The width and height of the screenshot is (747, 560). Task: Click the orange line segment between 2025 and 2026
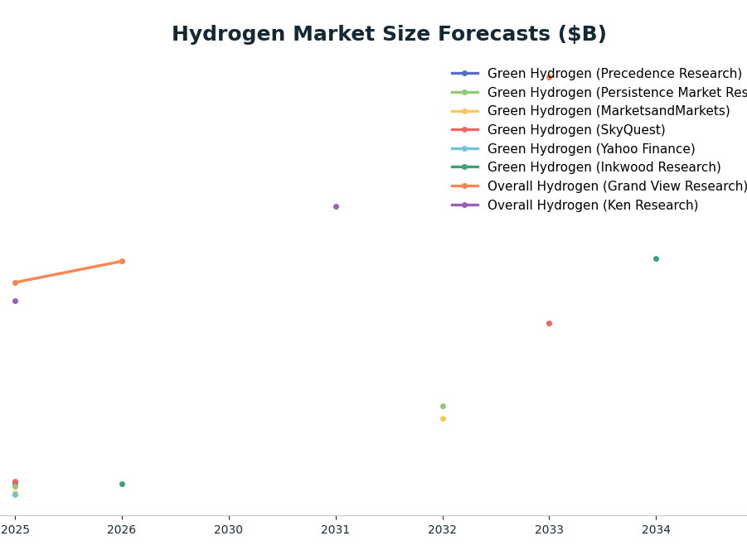[69, 272]
